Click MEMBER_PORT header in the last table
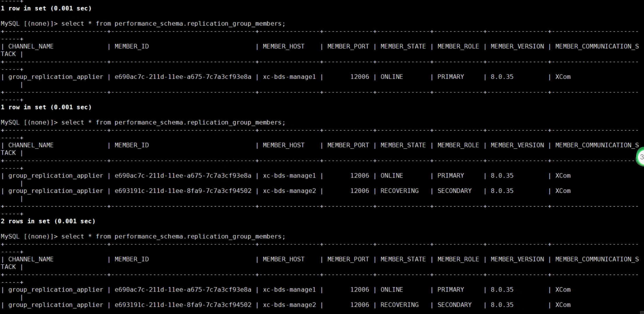The height and width of the screenshot is (314, 644). pos(348,259)
